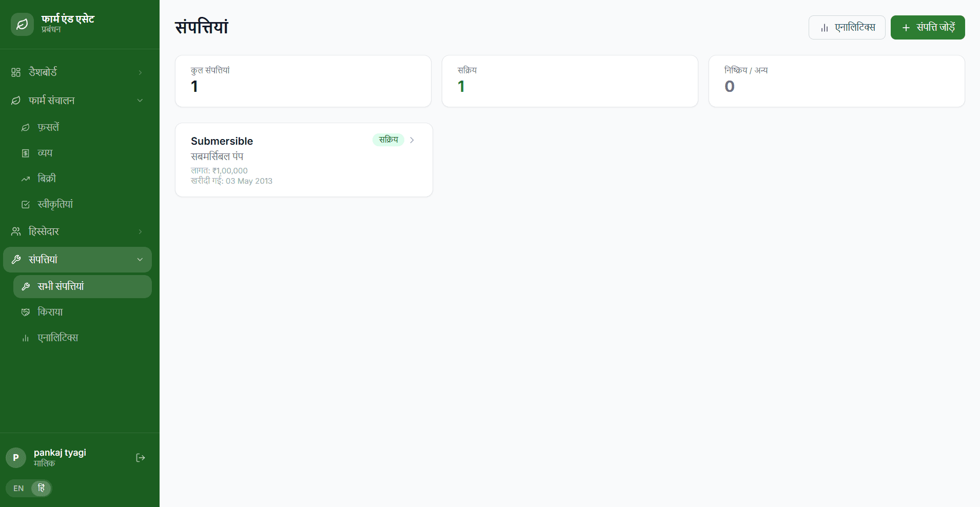The height and width of the screenshot is (507, 980).
Task: Expand the डैशबोर्ड chevron
Action: [x=140, y=72]
